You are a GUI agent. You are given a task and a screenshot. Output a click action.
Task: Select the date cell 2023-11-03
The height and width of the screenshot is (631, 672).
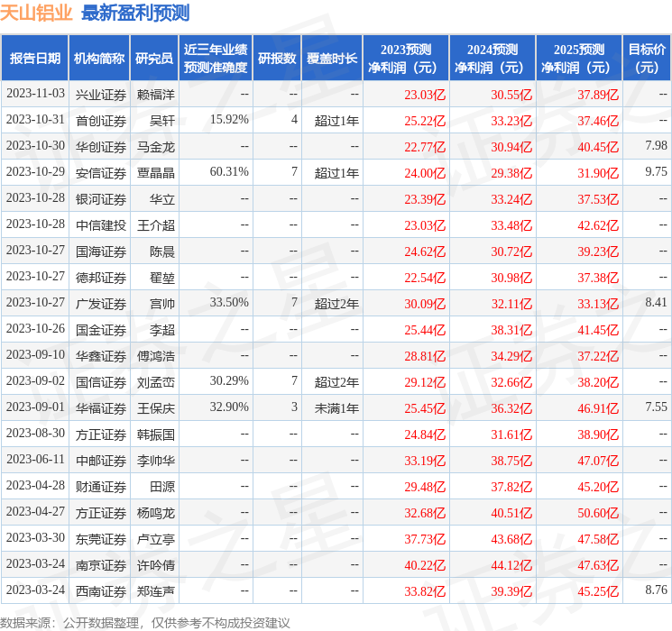coord(35,94)
